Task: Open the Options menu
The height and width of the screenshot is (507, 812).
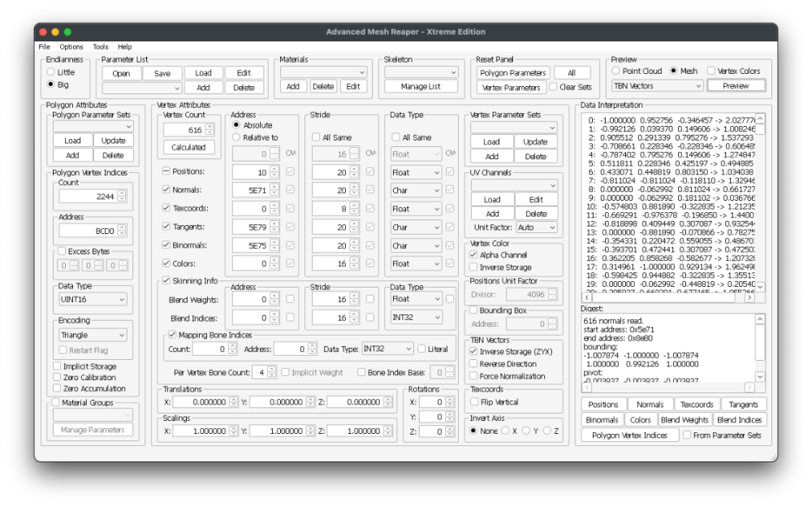Action: (x=71, y=46)
